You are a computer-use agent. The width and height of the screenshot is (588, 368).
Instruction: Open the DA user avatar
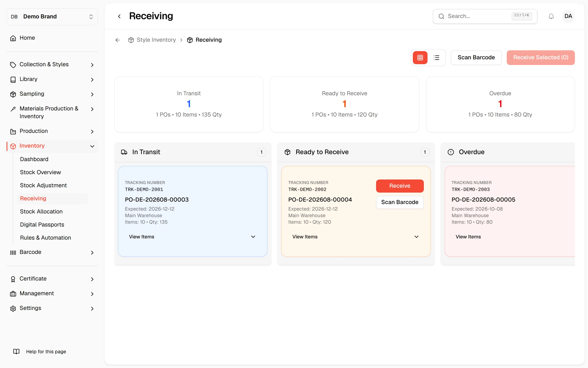coord(568,16)
